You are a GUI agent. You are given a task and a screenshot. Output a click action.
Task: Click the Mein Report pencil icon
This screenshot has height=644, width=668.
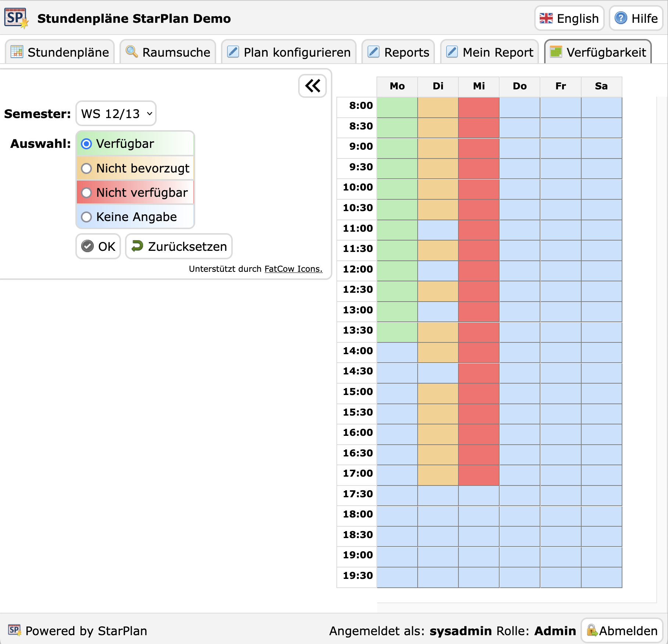coord(452,52)
